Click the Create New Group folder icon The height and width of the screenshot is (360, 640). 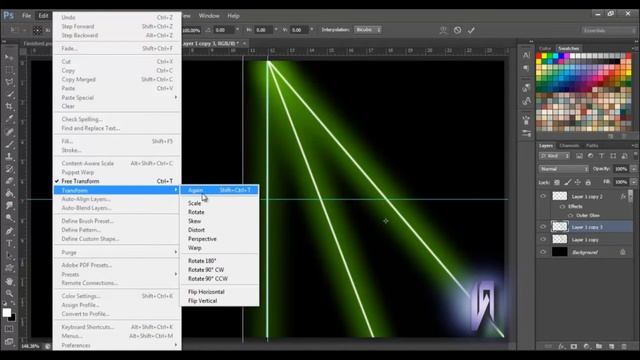click(599, 346)
